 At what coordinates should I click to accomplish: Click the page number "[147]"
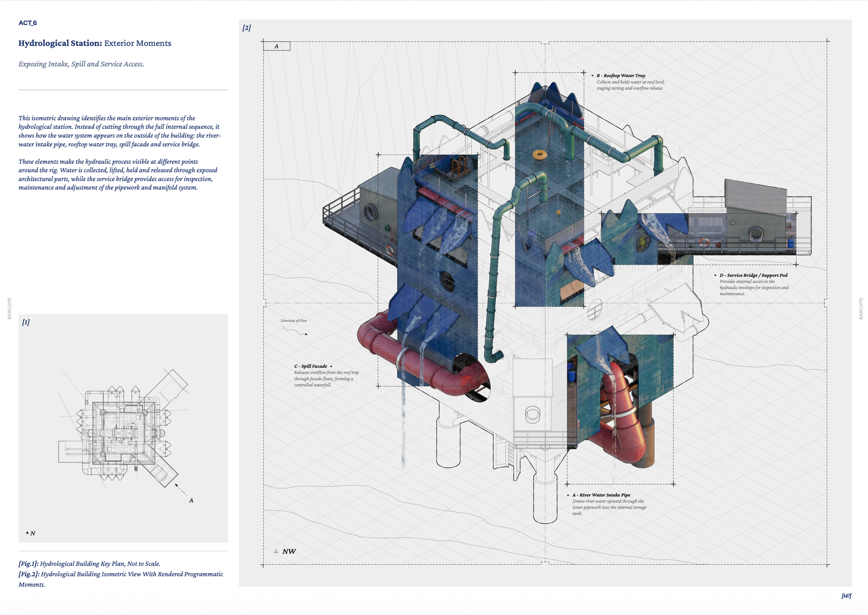(846, 596)
